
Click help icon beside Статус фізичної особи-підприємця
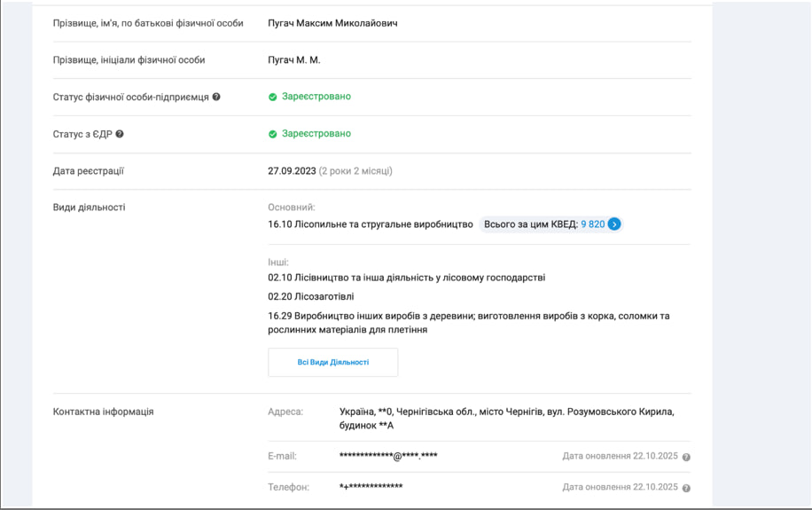click(x=216, y=97)
